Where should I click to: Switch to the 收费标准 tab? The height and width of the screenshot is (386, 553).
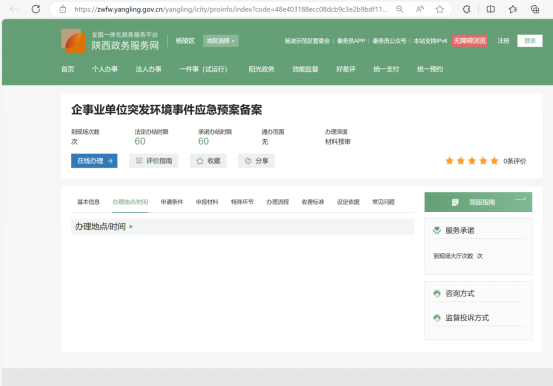click(313, 202)
